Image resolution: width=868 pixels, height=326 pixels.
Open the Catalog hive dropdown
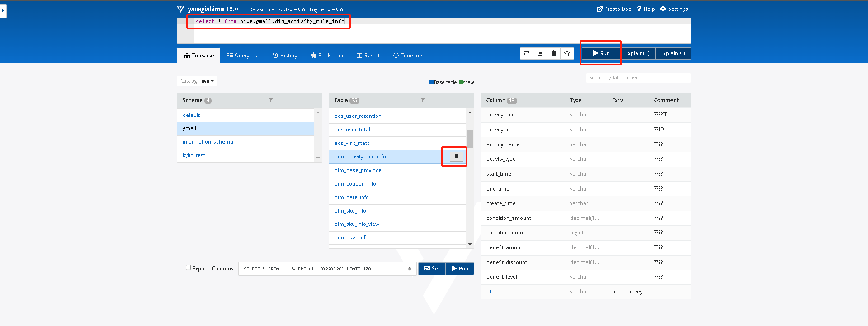[197, 81]
